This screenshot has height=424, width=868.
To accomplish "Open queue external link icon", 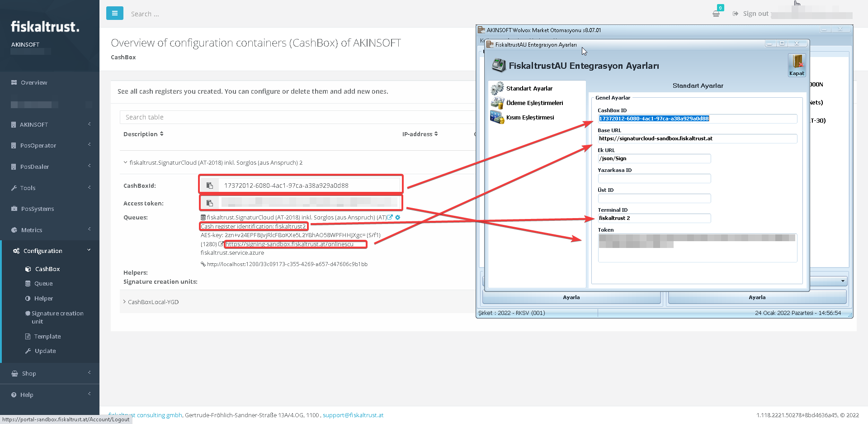I will point(390,217).
